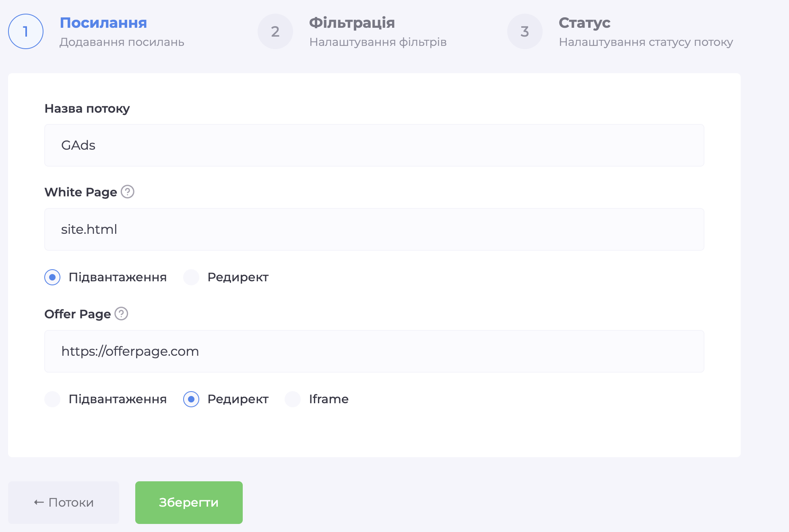This screenshot has width=789, height=532.
Task: Click the Налаштування статусу потоку subtitle
Action: (x=646, y=42)
